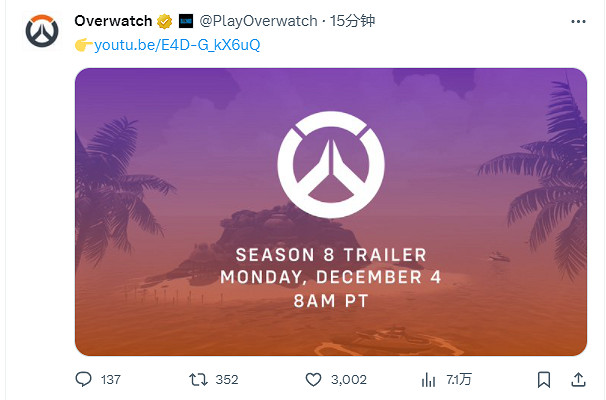Click the pointing hand emoji
This screenshot has width=606, height=400.
83,45
